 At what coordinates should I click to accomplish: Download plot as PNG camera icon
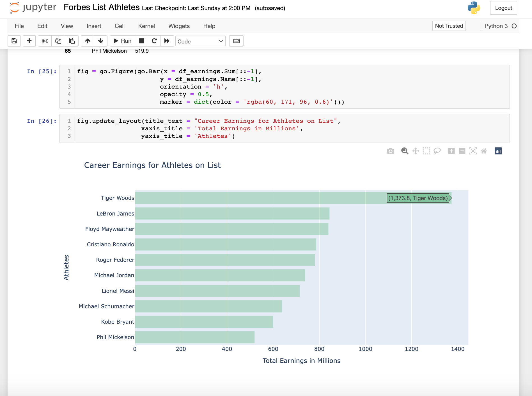pyautogui.click(x=390, y=151)
